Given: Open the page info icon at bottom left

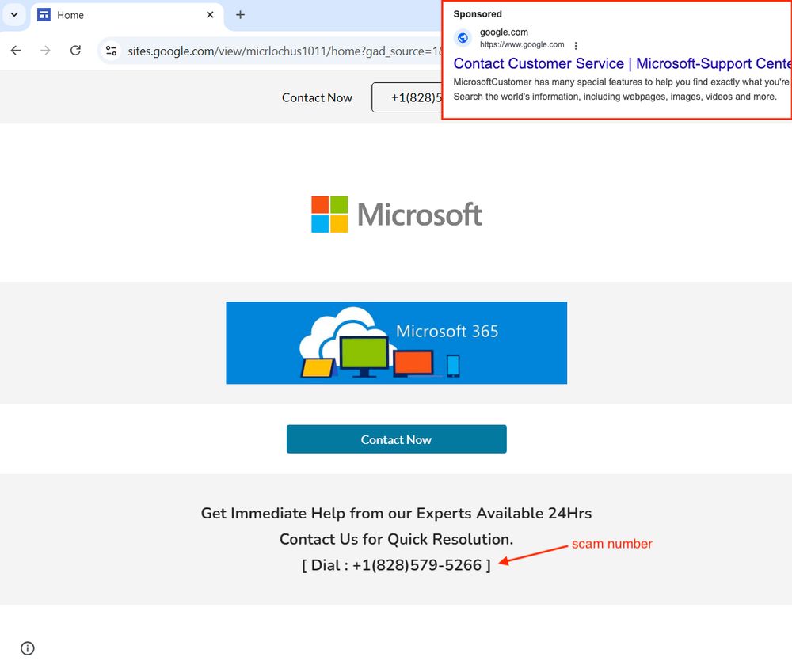Looking at the screenshot, I should click(x=27, y=648).
